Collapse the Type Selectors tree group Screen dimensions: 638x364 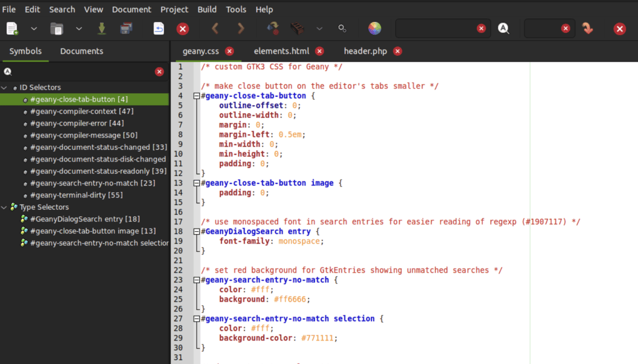(4, 207)
